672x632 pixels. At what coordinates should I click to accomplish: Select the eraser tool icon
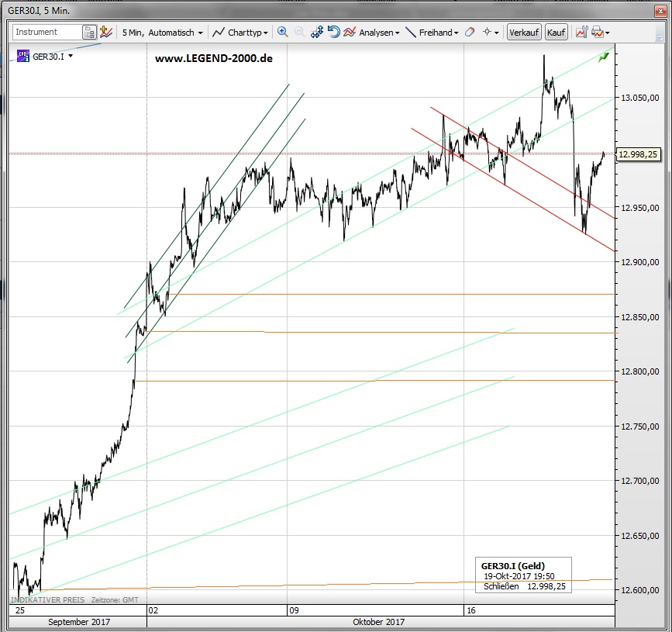pos(469,33)
